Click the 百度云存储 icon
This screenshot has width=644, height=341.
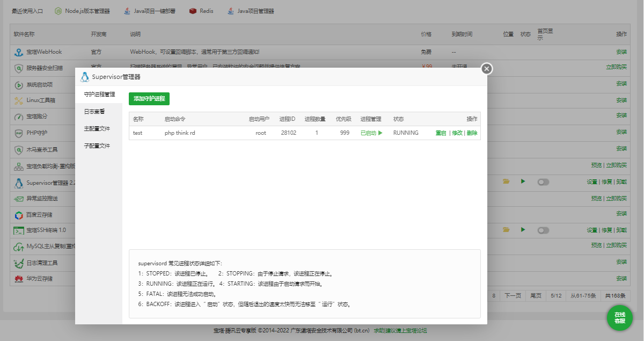[x=18, y=214]
